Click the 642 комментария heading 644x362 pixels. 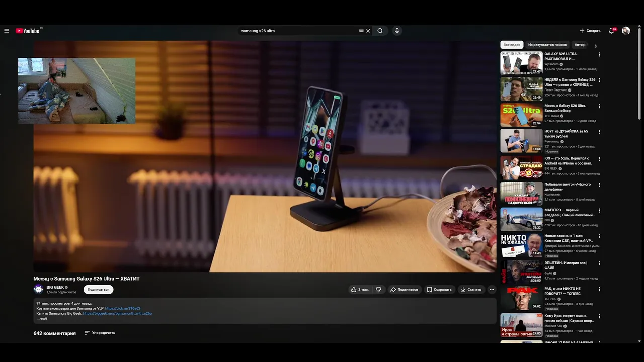(55, 333)
